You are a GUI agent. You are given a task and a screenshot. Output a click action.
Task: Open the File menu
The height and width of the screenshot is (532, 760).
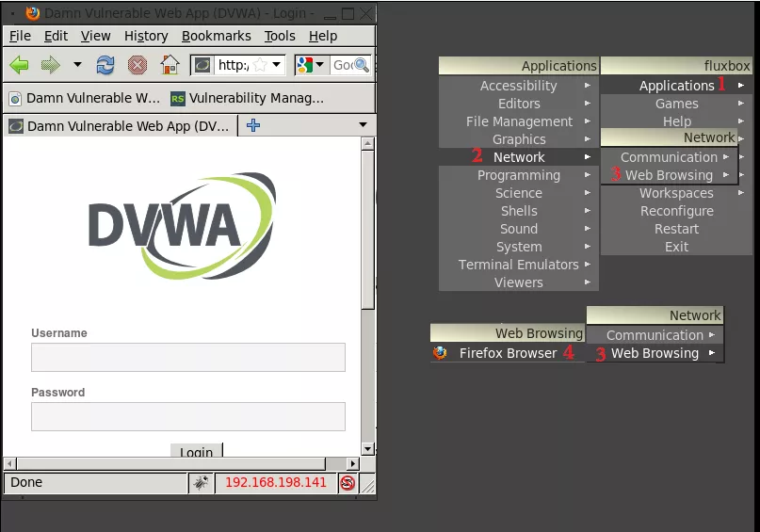click(20, 36)
